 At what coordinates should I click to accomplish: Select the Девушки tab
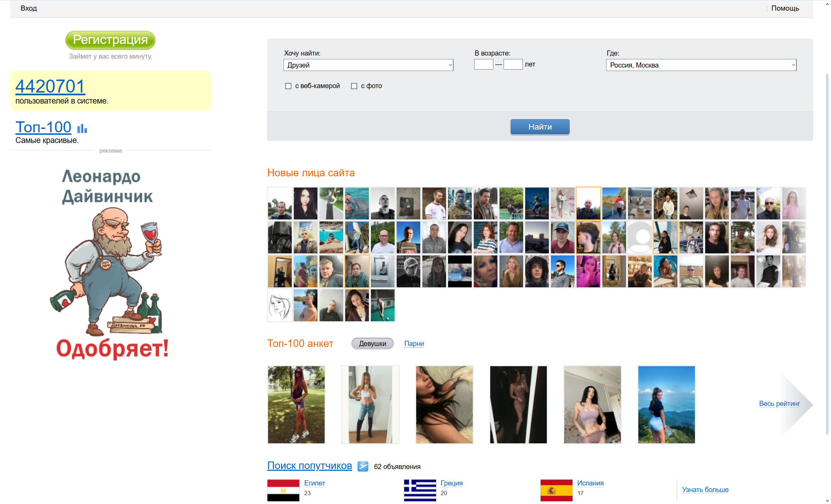coord(372,344)
